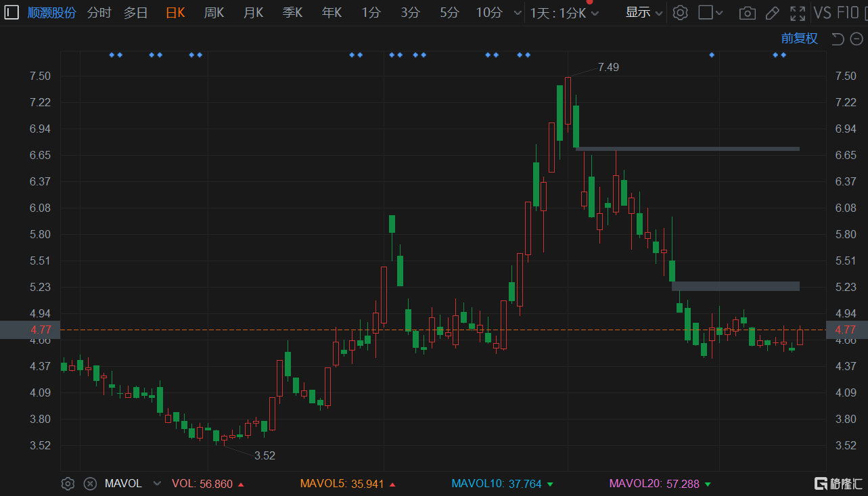Click the MAVOL5: 35.941 value

348,484
